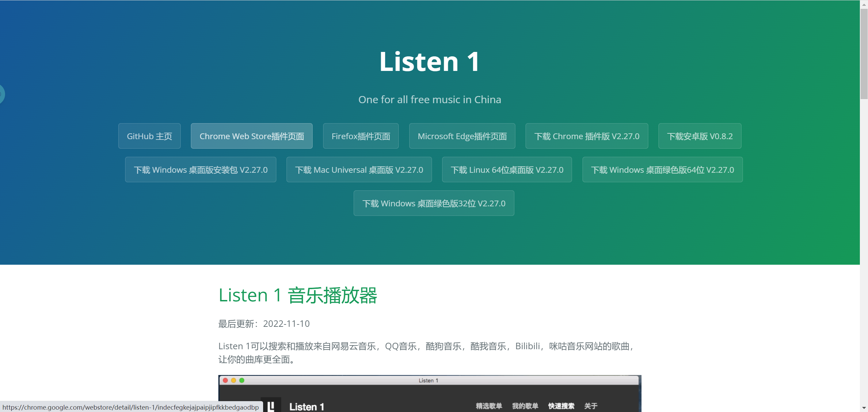Image resolution: width=868 pixels, height=412 pixels.
Task: Download Windows 桌面绿色版64位 V2.27.0
Action: 662,170
